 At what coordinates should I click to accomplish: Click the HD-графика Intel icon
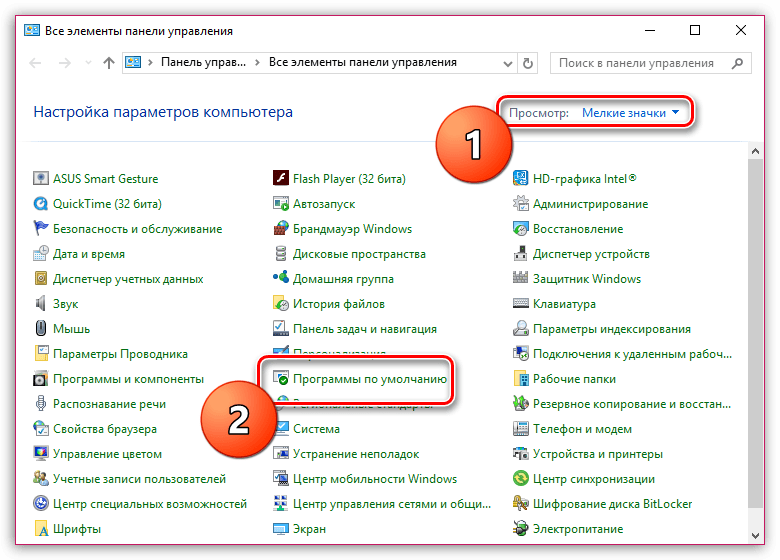pyautogui.click(x=520, y=178)
